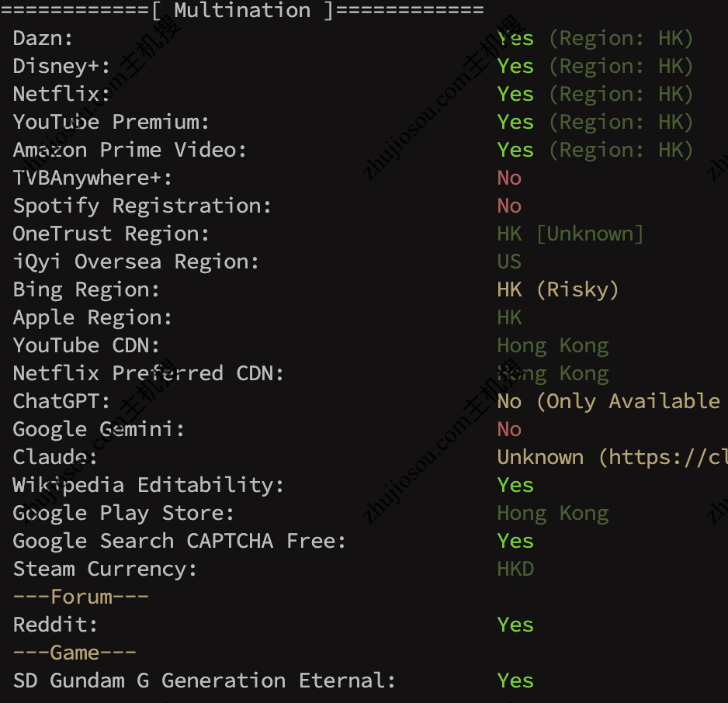Screen dimensions: 728x703
Task: Click the Apple Region label
Action: [x=92, y=317]
